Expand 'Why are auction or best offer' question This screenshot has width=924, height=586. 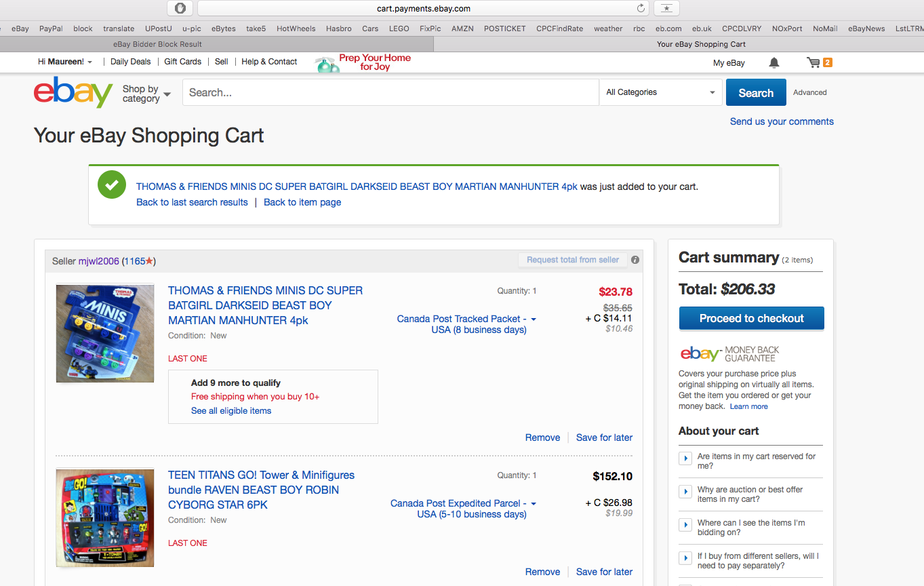[x=685, y=492]
